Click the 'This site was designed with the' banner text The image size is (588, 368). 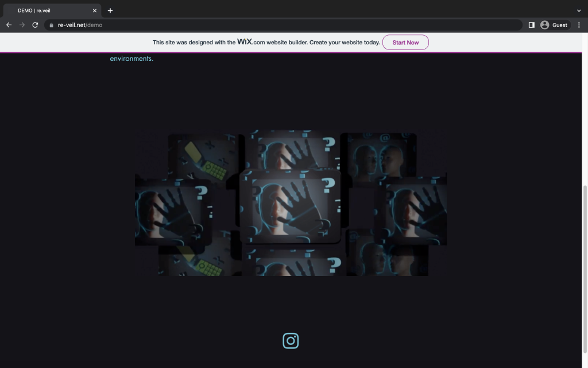[194, 43]
